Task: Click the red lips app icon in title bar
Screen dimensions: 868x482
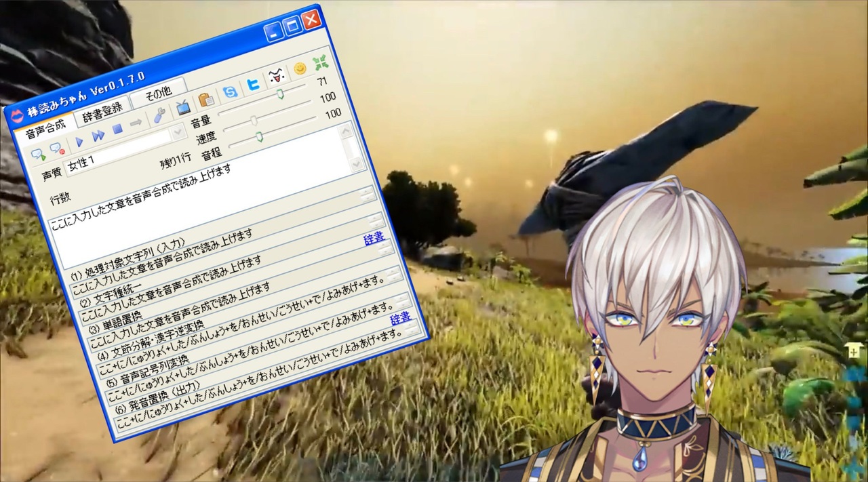Action: [16, 115]
